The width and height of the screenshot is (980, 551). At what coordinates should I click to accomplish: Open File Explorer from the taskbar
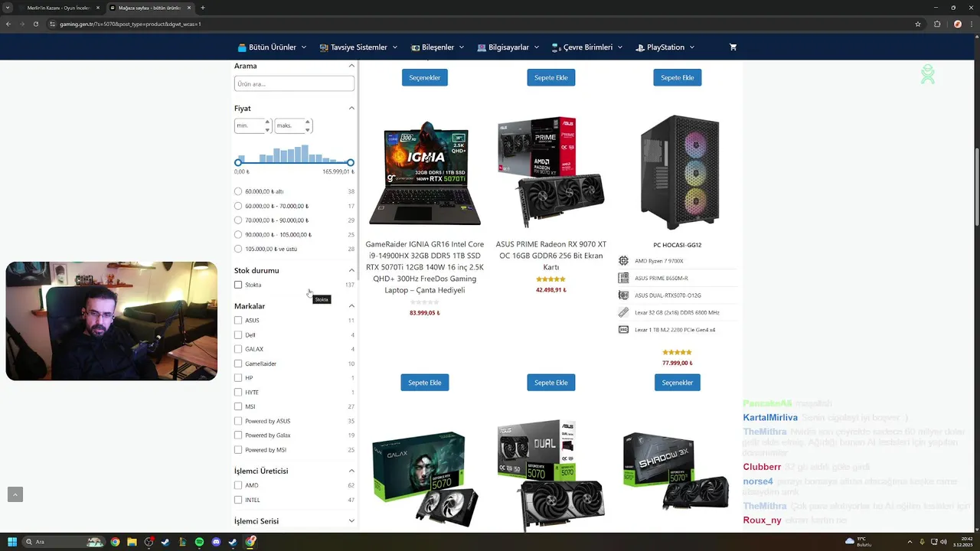click(x=132, y=542)
